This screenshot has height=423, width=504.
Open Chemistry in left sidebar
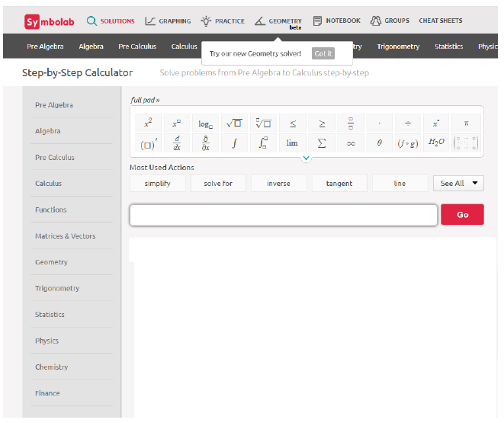coord(51,367)
